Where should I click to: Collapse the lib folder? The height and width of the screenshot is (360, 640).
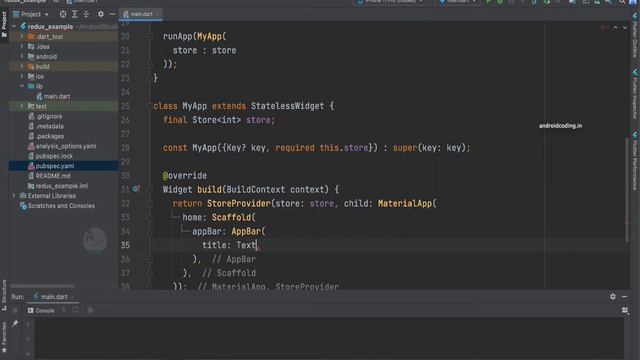[22, 86]
